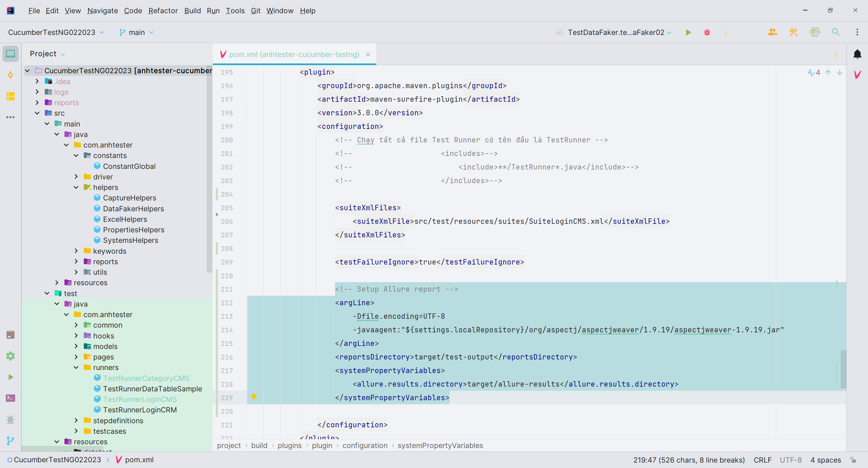This screenshot has width=868, height=468.
Task: Open Bookmarks tool window icon
Action: pos(11,335)
